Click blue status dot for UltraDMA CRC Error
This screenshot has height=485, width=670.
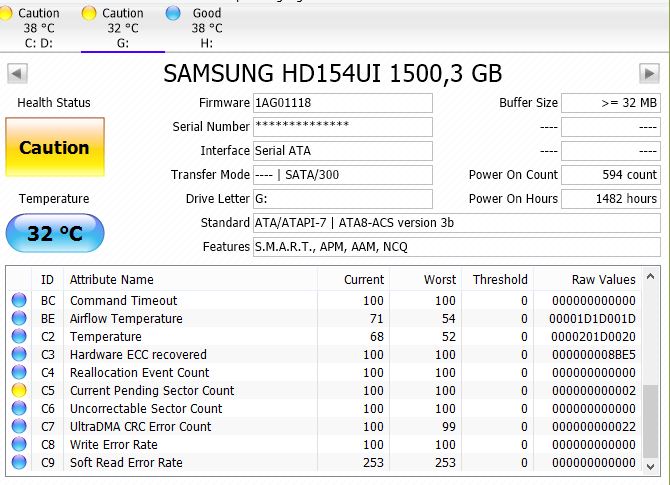19,426
